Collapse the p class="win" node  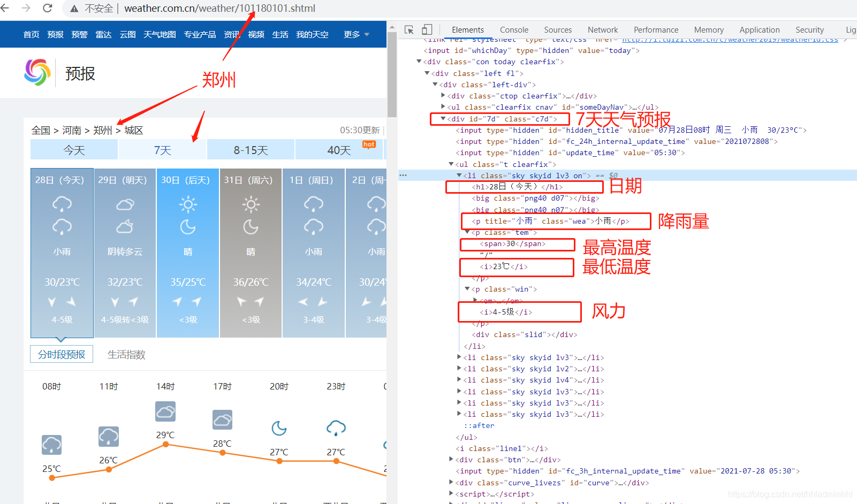[x=467, y=289]
